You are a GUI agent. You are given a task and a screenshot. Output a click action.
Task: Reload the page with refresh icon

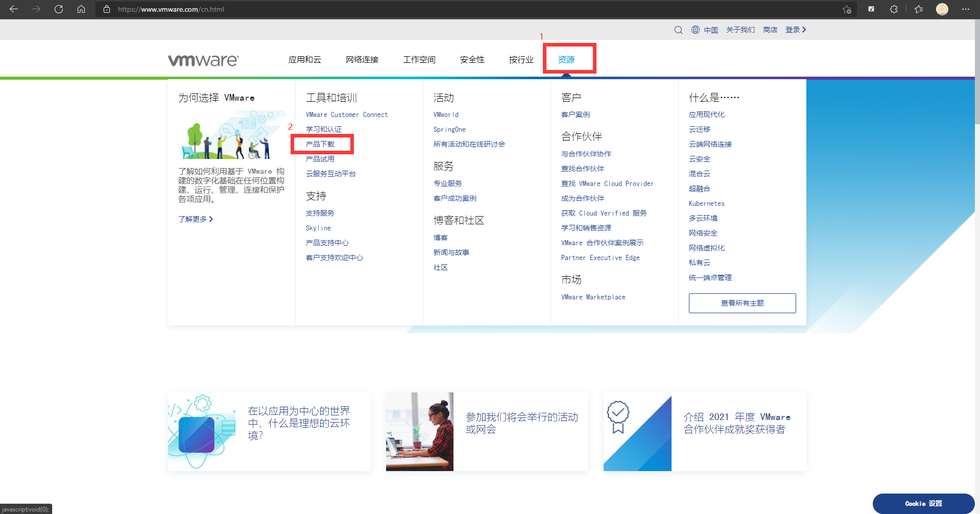(59, 9)
